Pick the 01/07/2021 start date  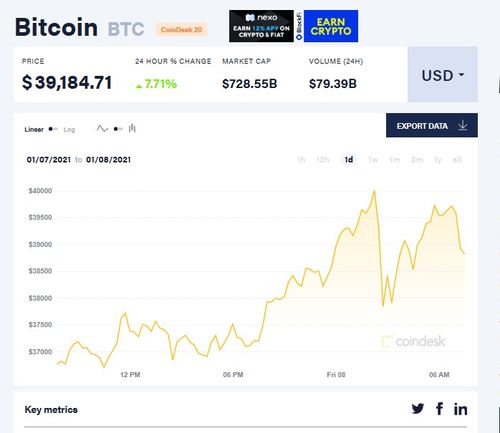[x=49, y=160]
